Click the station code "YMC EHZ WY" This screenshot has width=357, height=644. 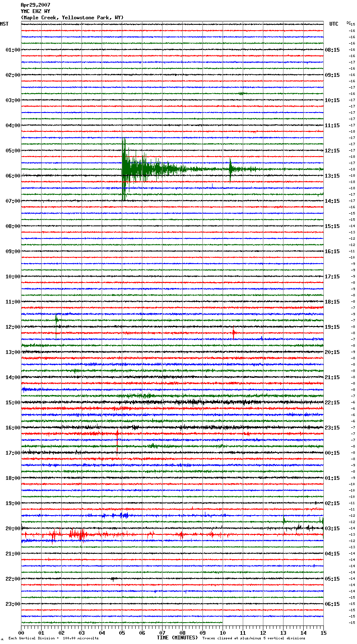tap(35, 11)
